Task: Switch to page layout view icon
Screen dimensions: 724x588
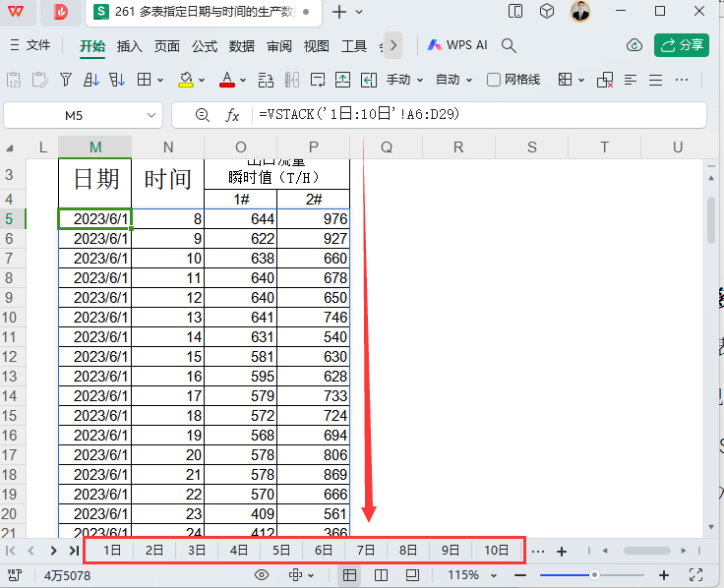Action: coord(412,575)
